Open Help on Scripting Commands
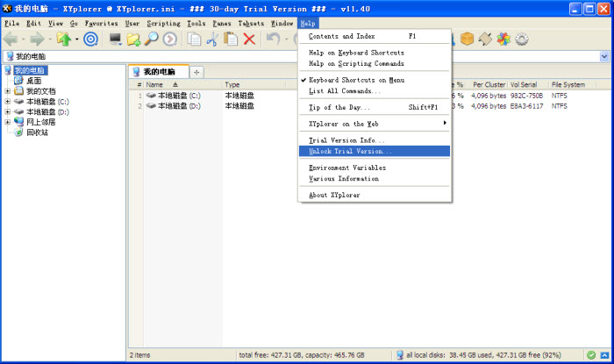 (x=375, y=63)
